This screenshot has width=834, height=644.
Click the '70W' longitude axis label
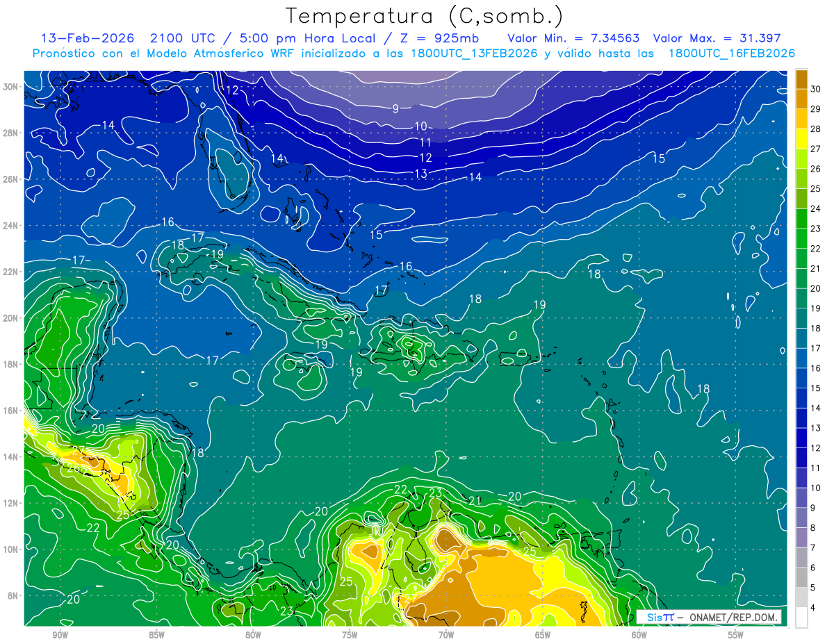446,634
